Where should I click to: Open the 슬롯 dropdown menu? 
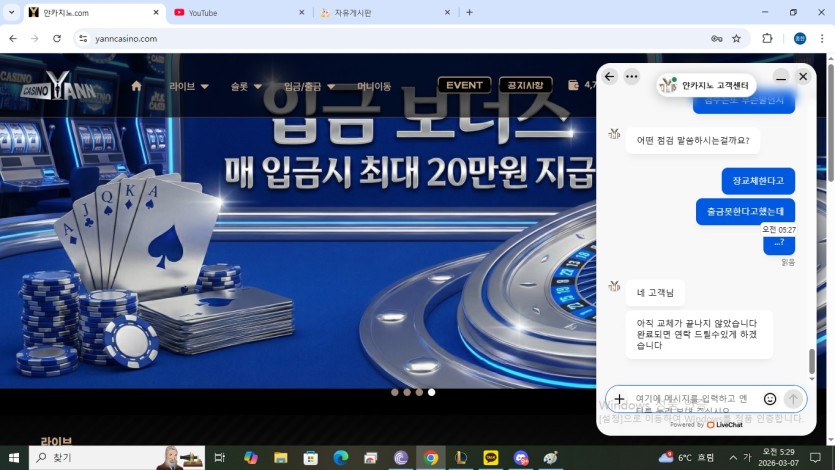pyautogui.click(x=245, y=86)
